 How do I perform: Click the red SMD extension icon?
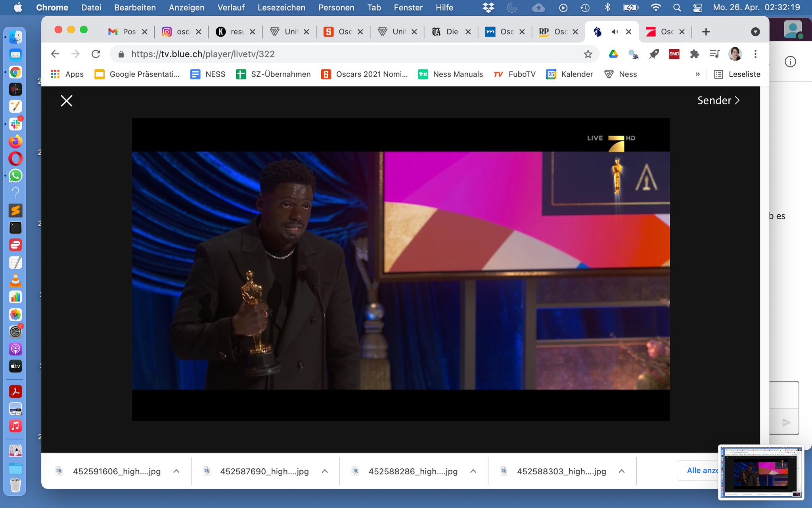pyautogui.click(x=674, y=54)
